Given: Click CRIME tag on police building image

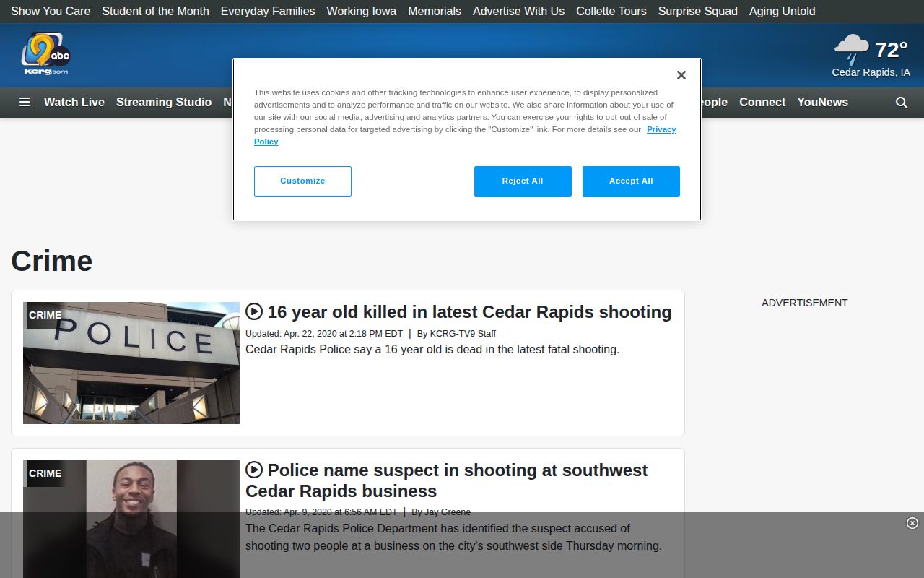Looking at the screenshot, I should pyautogui.click(x=45, y=315).
